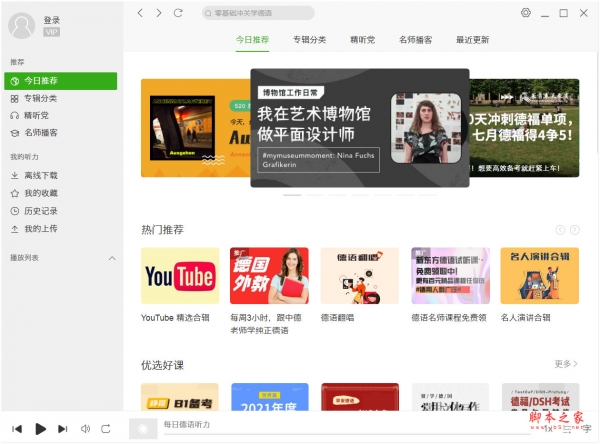600x444 pixels.
Task: Click next track button
Action: 63,429
